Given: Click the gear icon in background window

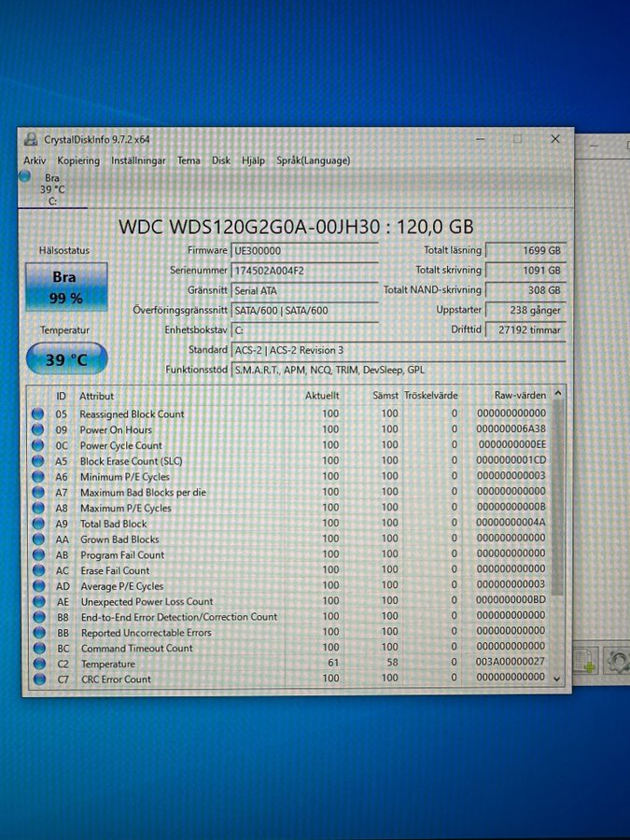Looking at the screenshot, I should [x=616, y=661].
